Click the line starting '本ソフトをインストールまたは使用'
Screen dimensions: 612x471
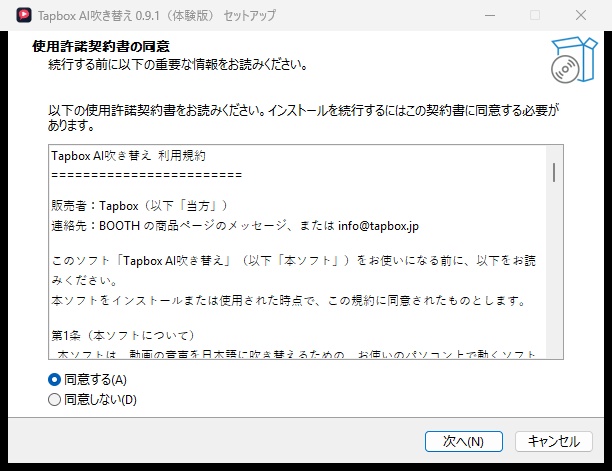pos(289,301)
